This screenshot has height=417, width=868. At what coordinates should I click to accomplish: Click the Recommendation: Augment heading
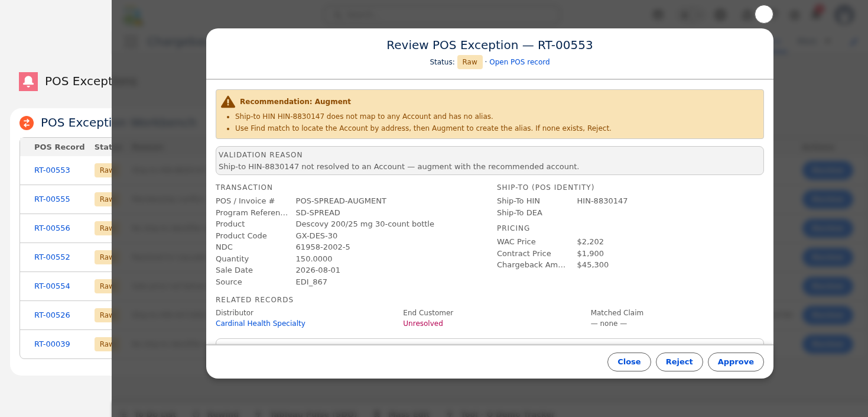tap(295, 102)
